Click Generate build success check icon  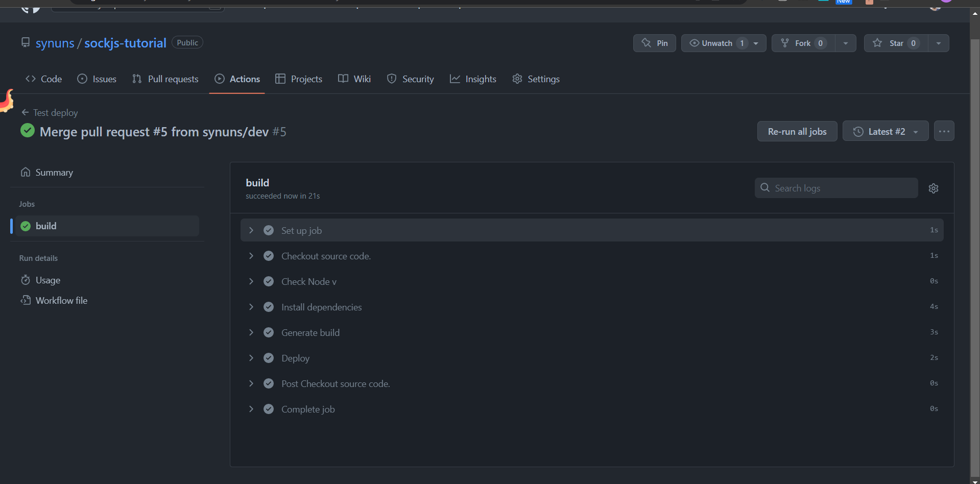(x=269, y=332)
